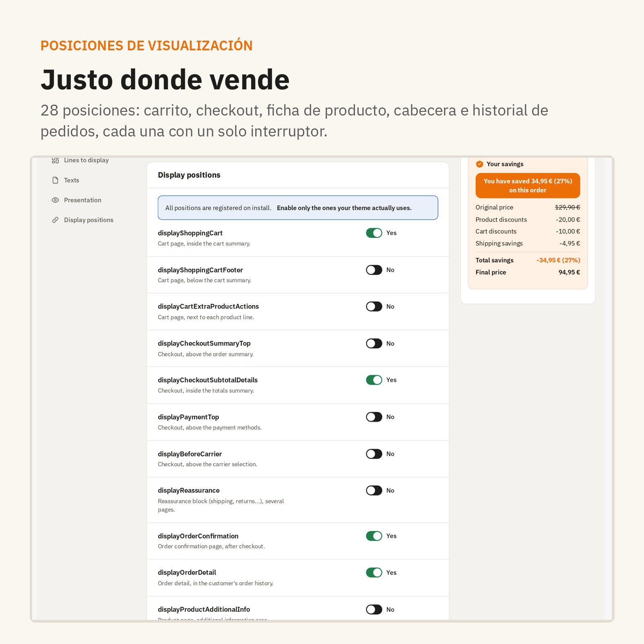
Task: Click the struck-through '129,90 €' value
Action: point(568,207)
